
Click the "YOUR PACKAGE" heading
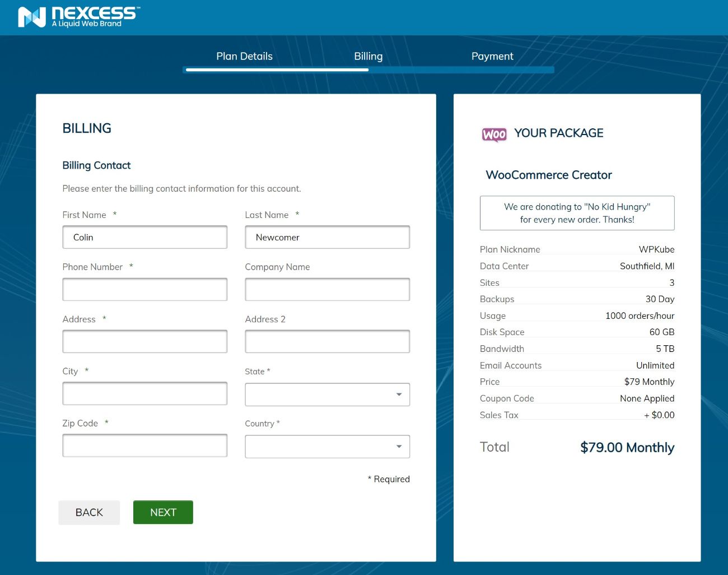coord(559,133)
